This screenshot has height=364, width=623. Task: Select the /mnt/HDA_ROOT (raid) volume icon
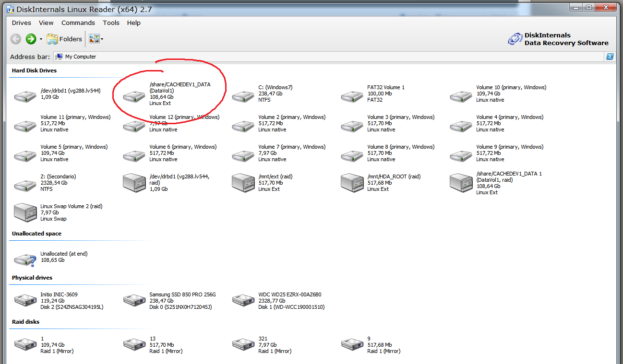352,183
